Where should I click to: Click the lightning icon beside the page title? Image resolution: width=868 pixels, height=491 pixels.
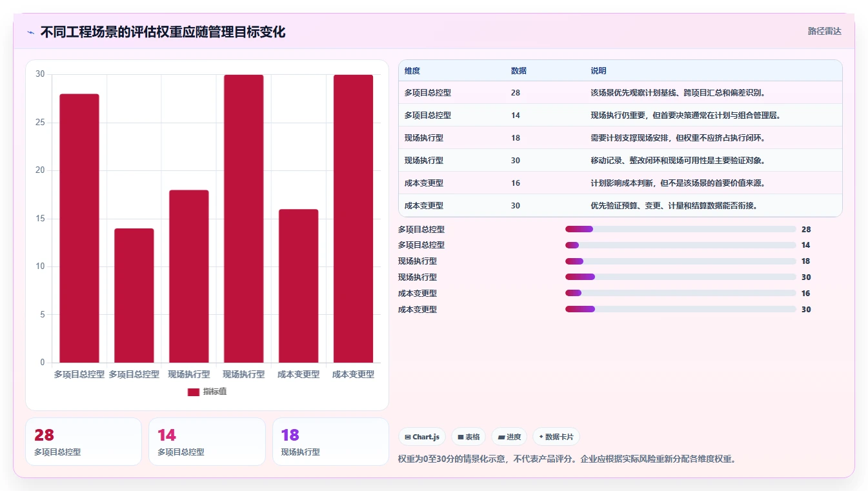30,32
